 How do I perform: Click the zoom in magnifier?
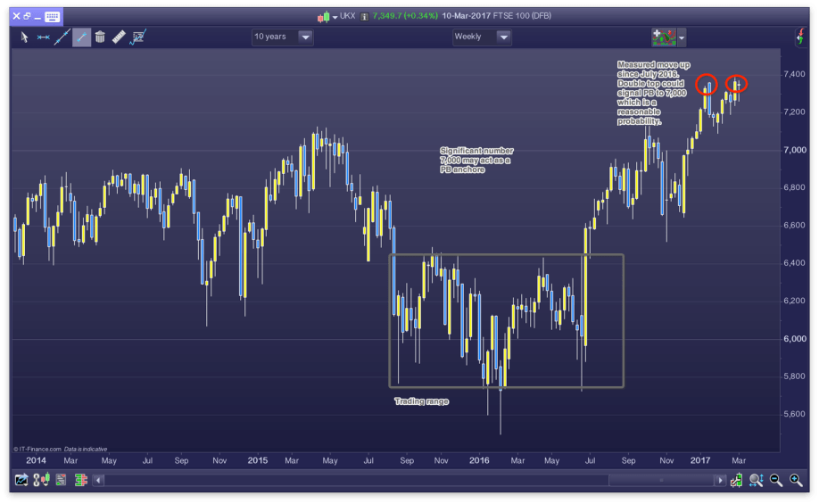tap(796, 480)
